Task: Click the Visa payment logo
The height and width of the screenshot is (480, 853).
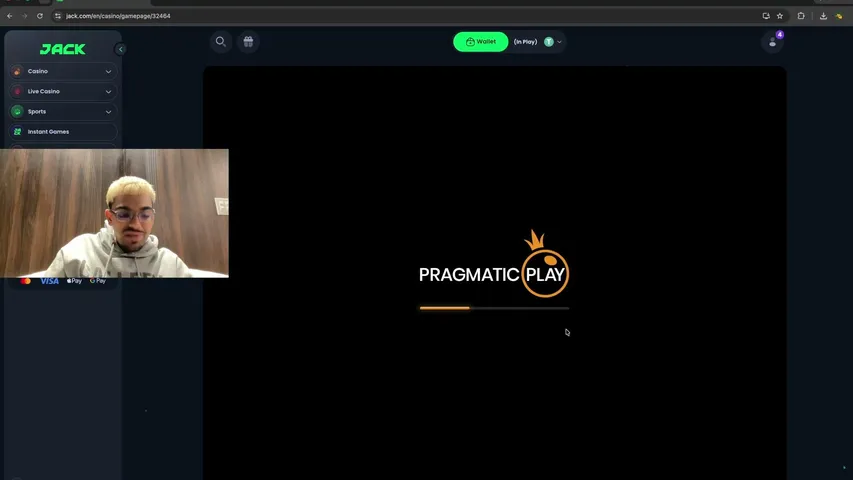Action: pos(50,281)
